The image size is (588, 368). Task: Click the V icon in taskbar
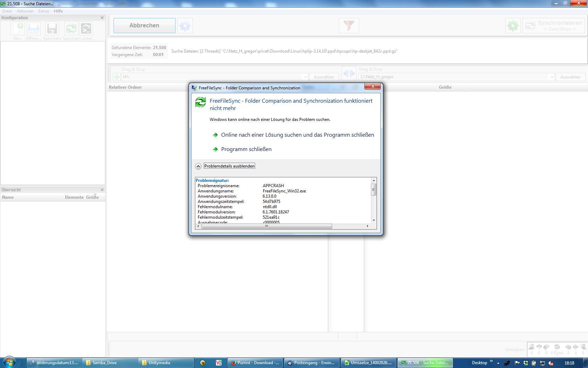click(x=219, y=363)
